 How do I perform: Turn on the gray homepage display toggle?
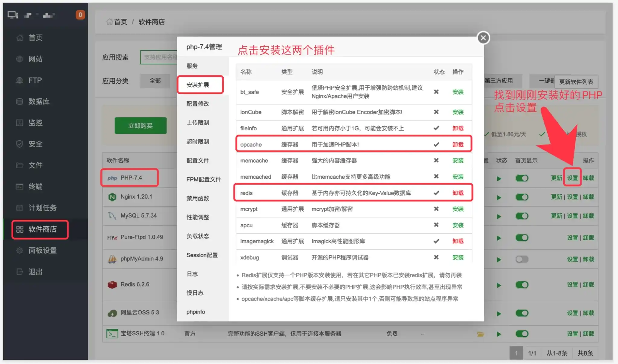pyautogui.click(x=522, y=259)
